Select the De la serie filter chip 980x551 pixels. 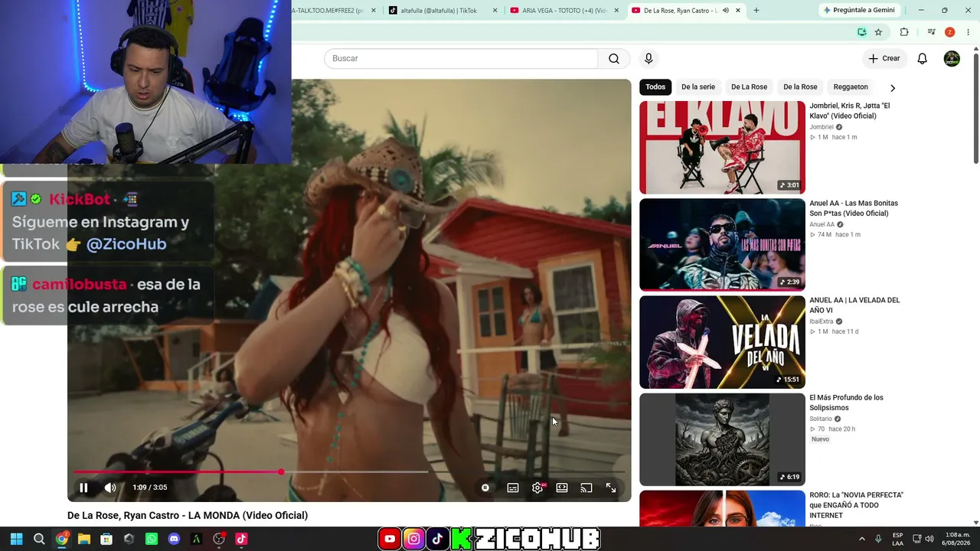[x=698, y=87]
